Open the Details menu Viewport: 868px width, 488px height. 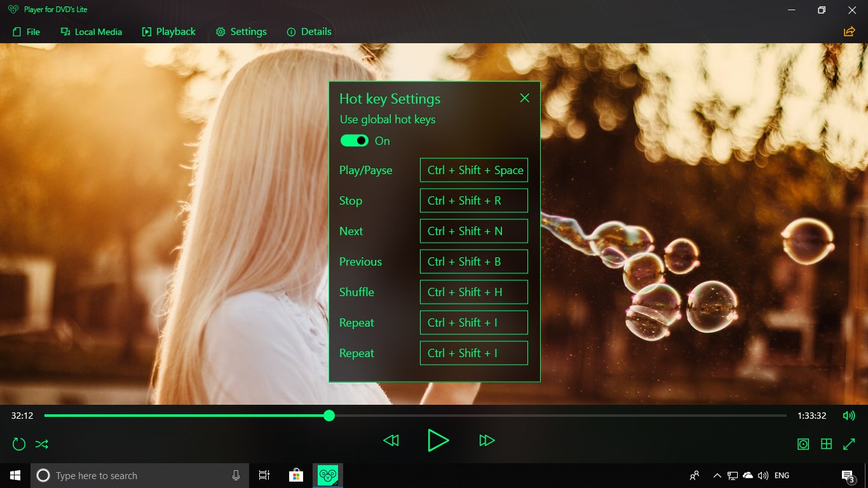point(309,31)
